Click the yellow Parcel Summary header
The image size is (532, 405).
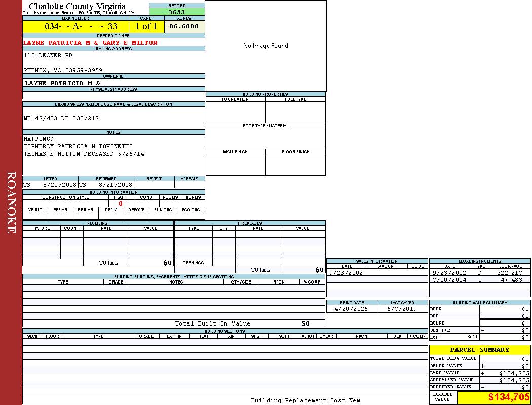tap(479, 350)
